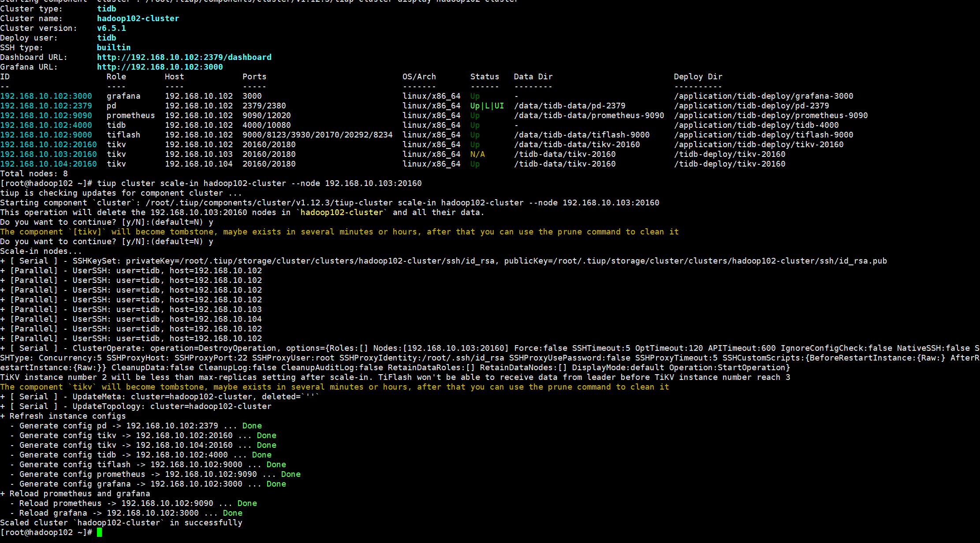Screen dimensions: 980x543
Task: Click the Status column header
Action: [x=484, y=77]
